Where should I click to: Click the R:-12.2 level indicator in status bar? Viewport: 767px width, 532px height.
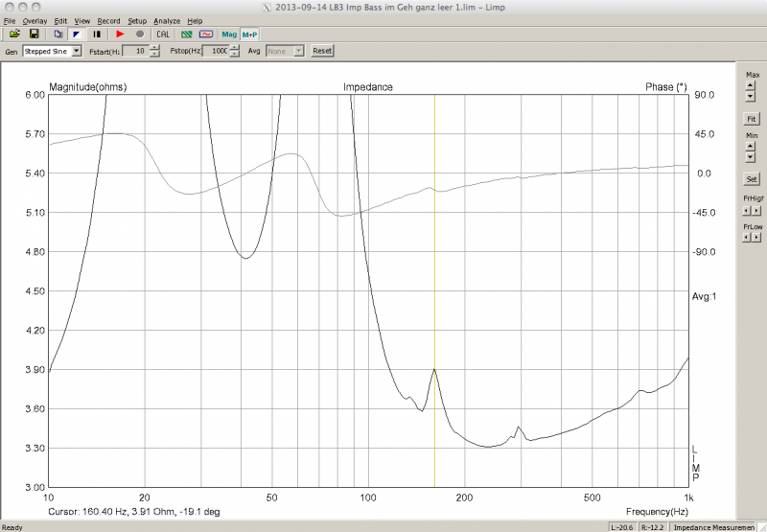click(x=653, y=527)
